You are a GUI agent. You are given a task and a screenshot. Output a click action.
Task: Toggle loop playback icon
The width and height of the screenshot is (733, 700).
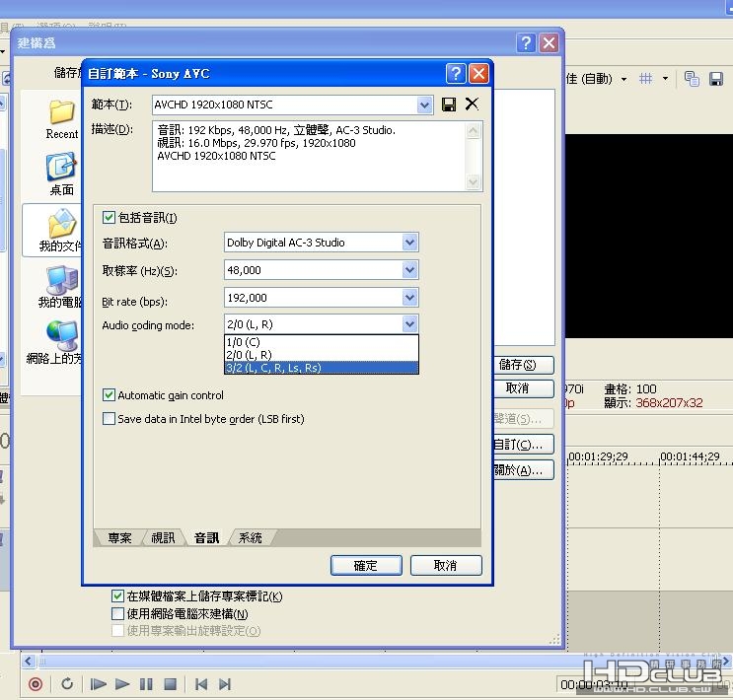pyautogui.click(x=67, y=684)
